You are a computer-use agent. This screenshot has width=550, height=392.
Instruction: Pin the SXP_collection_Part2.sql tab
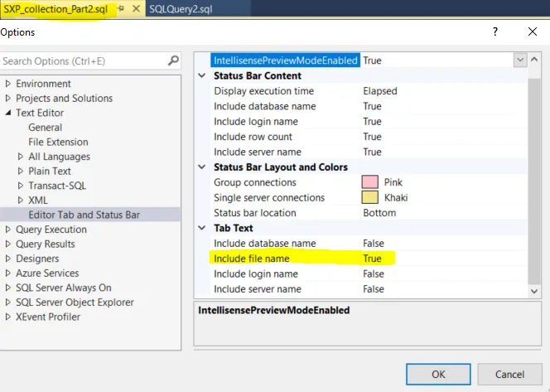pyautogui.click(x=121, y=8)
